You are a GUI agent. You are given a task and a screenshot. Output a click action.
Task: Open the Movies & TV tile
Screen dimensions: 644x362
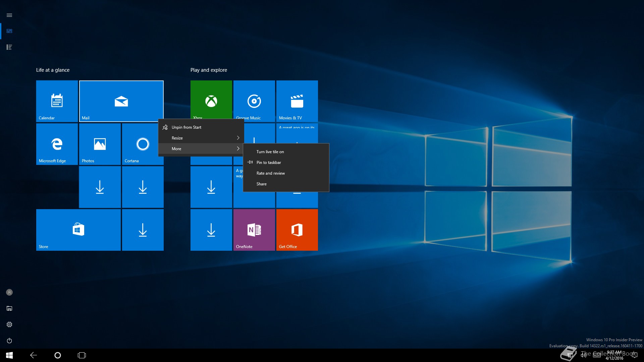pos(297,101)
